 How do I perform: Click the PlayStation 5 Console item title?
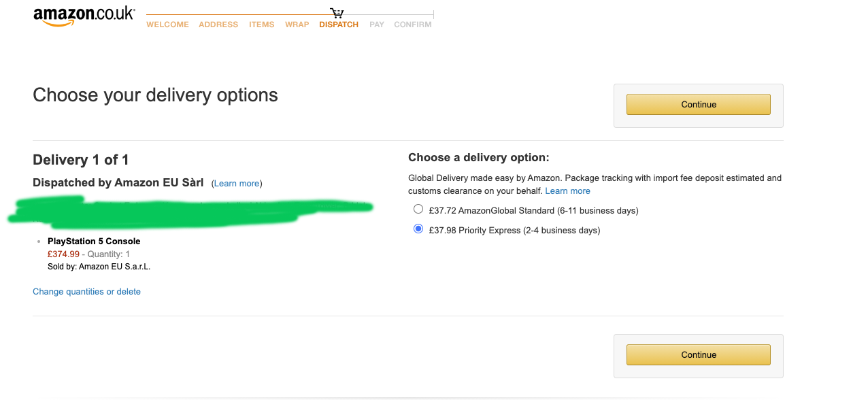click(94, 241)
